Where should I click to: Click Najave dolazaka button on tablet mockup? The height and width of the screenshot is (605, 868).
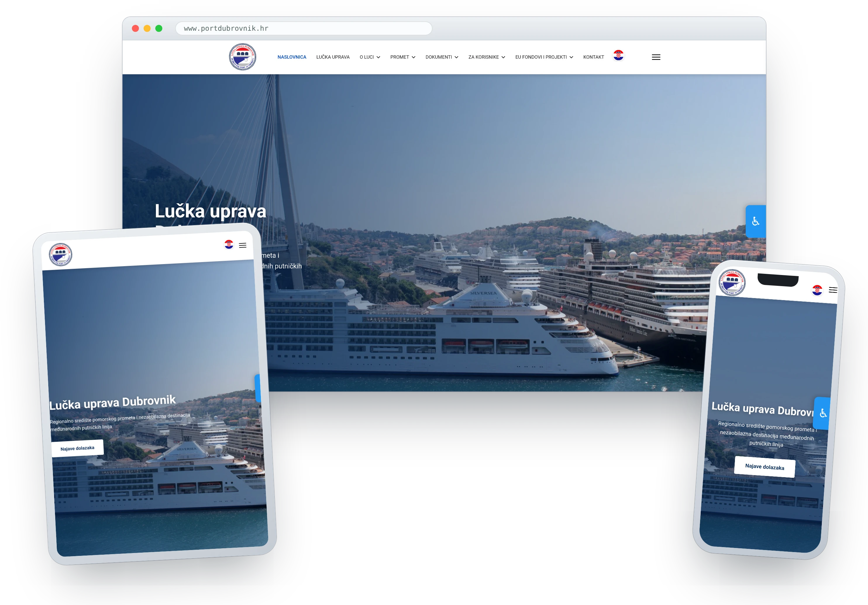click(77, 448)
